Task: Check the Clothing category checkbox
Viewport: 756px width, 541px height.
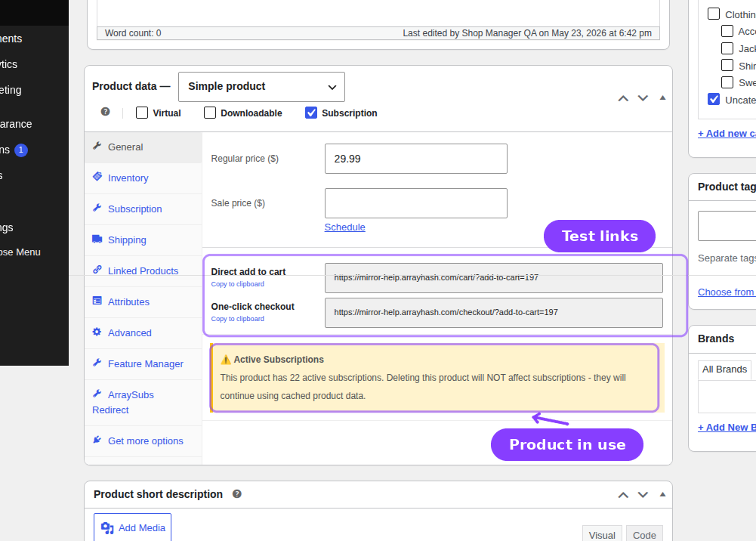Action: pos(714,14)
